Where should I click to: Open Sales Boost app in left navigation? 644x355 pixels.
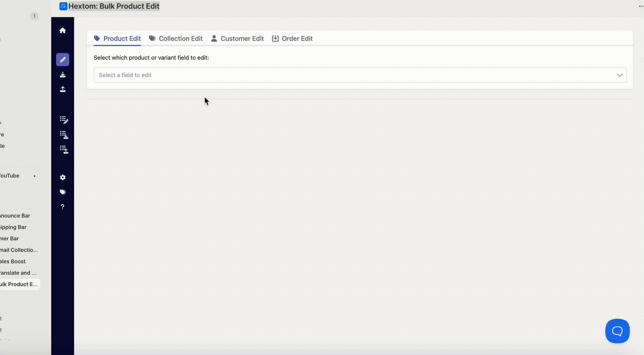click(13, 261)
